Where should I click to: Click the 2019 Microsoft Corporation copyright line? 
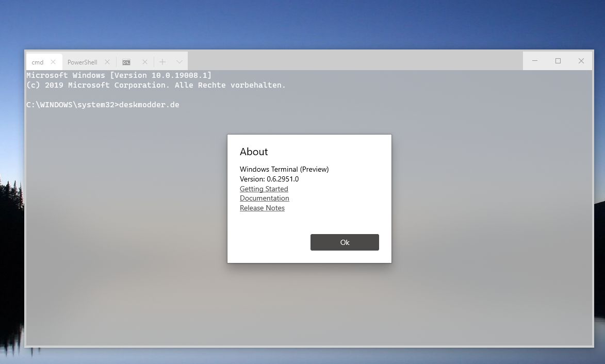point(156,85)
